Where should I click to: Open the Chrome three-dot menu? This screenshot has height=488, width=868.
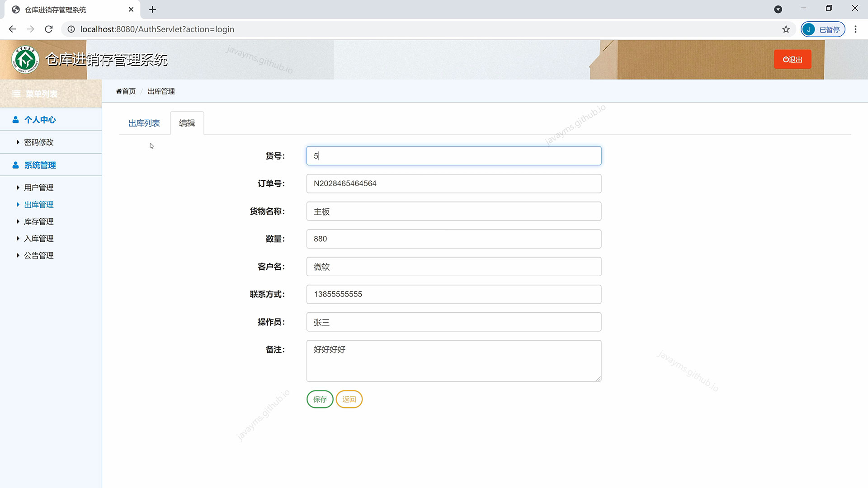click(x=855, y=29)
